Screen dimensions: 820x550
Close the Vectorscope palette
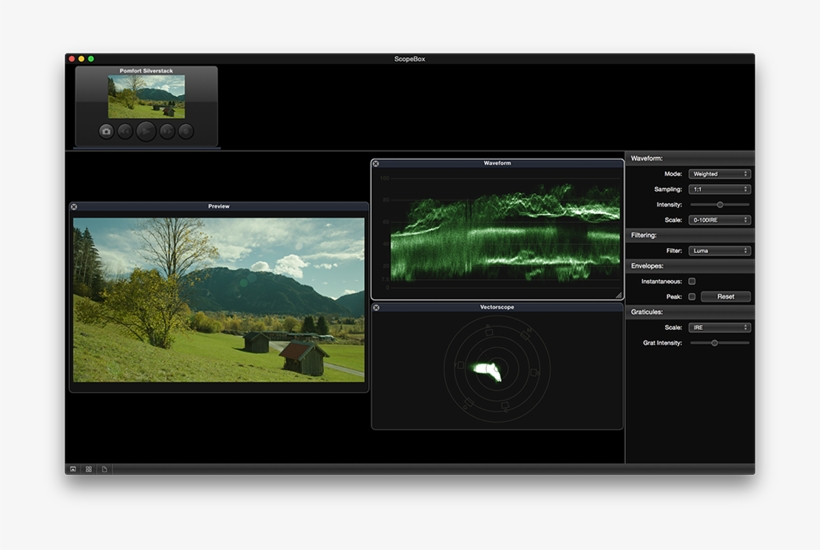[376, 307]
